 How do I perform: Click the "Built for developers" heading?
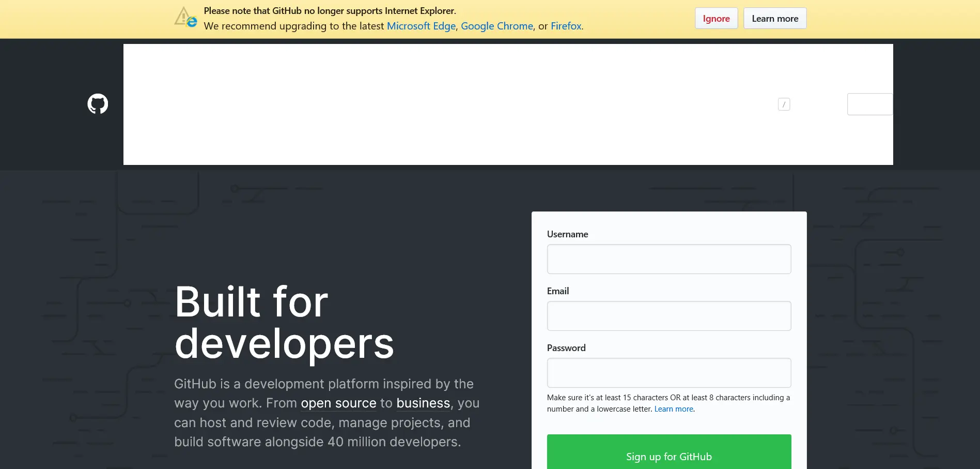284,321
